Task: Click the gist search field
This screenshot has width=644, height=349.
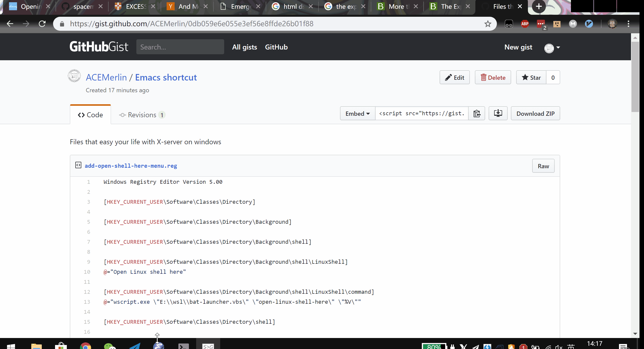Action: (x=180, y=47)
